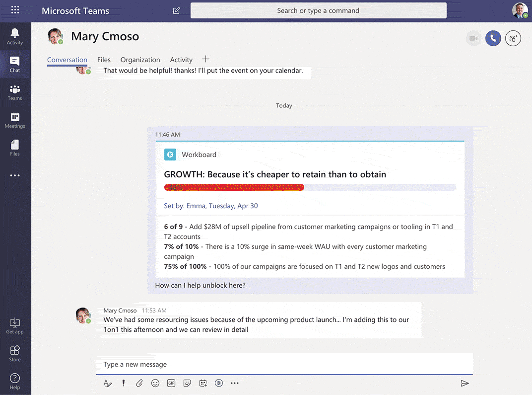
Task: Open the emoji picker
Action: (155, 383)
